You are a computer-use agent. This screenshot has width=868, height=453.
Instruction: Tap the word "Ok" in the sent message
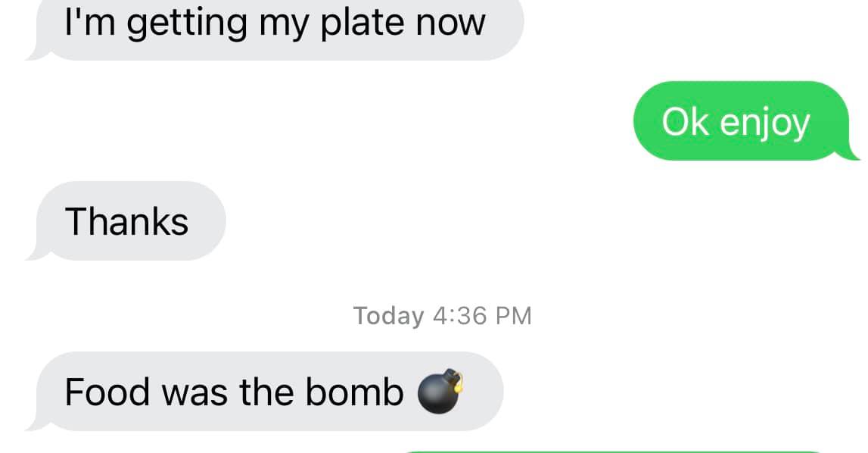[686, 122]
